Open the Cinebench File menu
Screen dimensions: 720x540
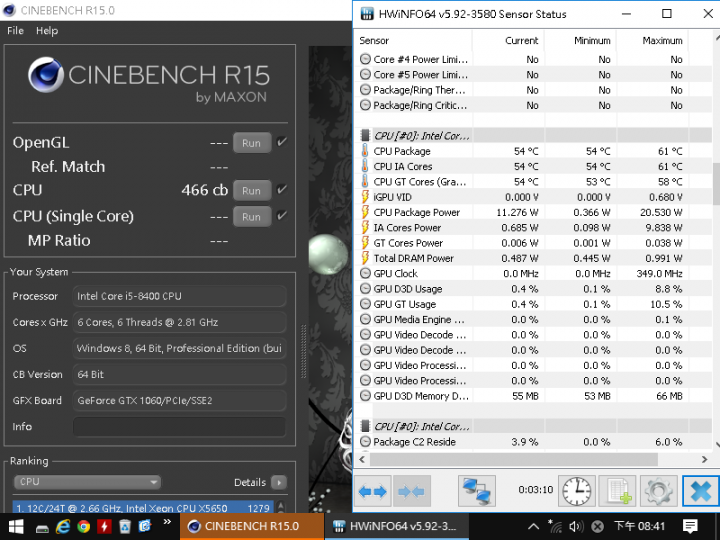pyautogui.click(x=15, y=31)
